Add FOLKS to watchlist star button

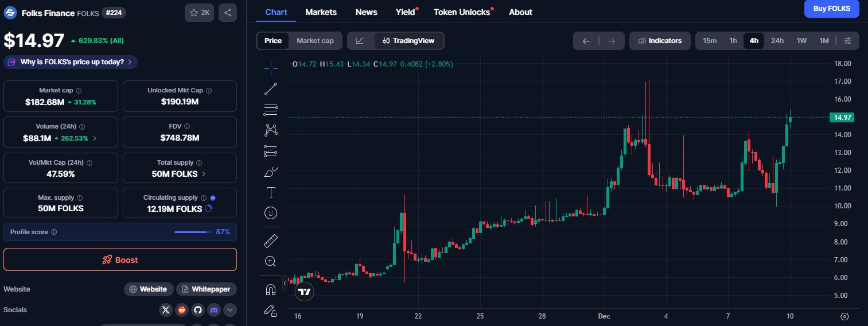coord(199,12)
